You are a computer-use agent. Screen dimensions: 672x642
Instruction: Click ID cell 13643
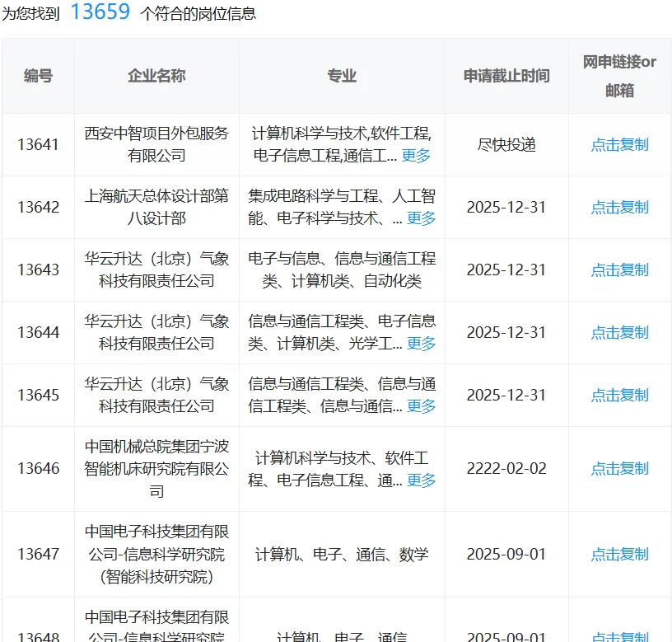38,269
